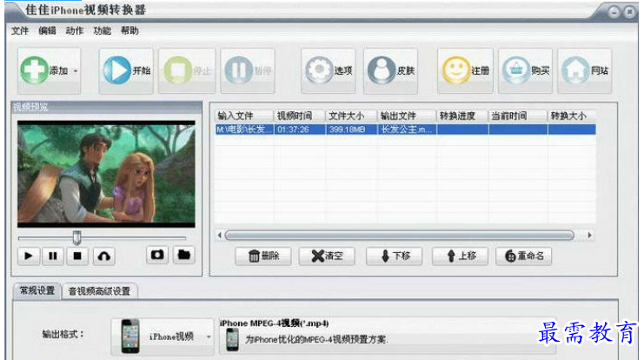
Task: Switch to 常规设置 tab
Action: (x=37, y=290)
